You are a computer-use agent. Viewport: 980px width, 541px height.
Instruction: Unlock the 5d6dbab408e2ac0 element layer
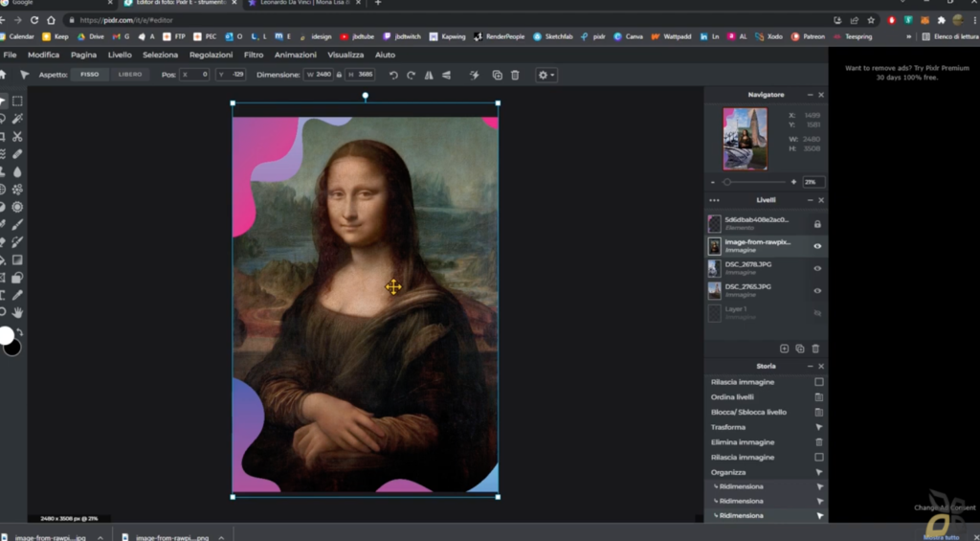coord(817,224)
